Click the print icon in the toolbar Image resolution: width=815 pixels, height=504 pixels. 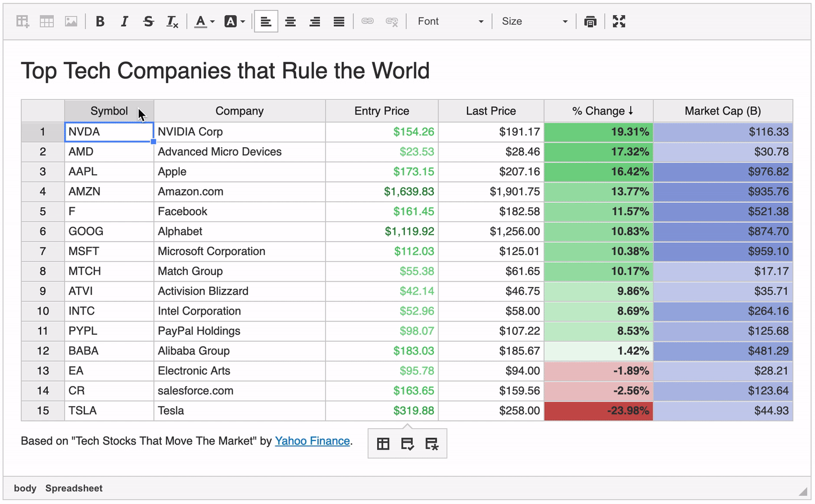point(590,21)
